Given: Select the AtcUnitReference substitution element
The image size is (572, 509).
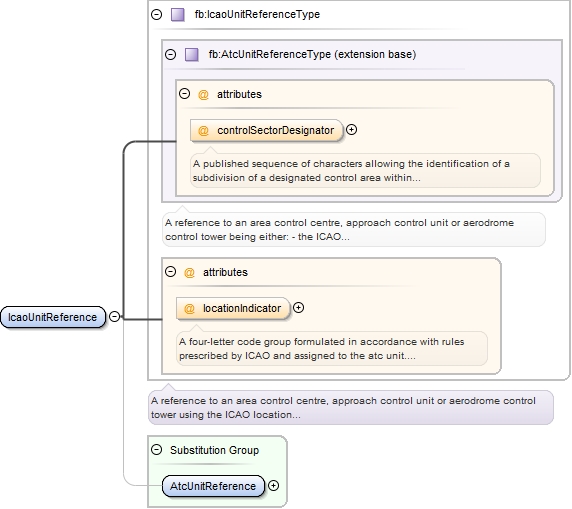Looking at the screenshot, I should [213, 486].
